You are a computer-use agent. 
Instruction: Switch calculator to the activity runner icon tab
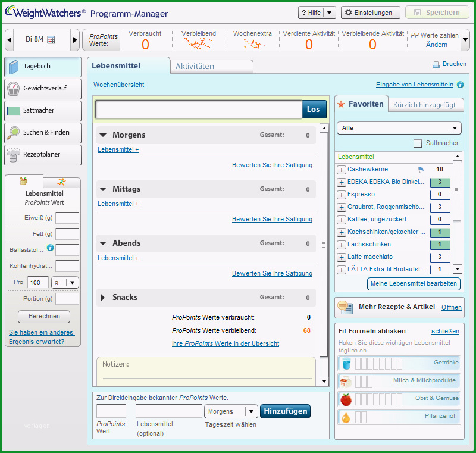[x=62, y=182]
